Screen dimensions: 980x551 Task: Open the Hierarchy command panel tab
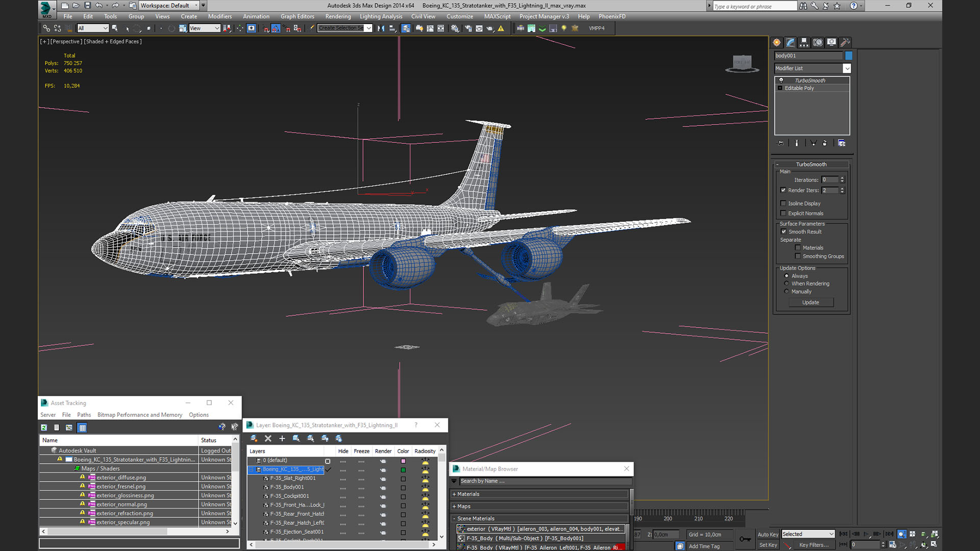tap(804, 42)
